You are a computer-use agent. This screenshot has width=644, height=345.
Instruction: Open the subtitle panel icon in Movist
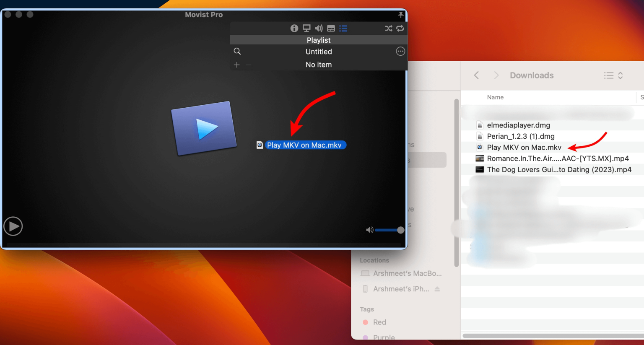tap(331, 28)
